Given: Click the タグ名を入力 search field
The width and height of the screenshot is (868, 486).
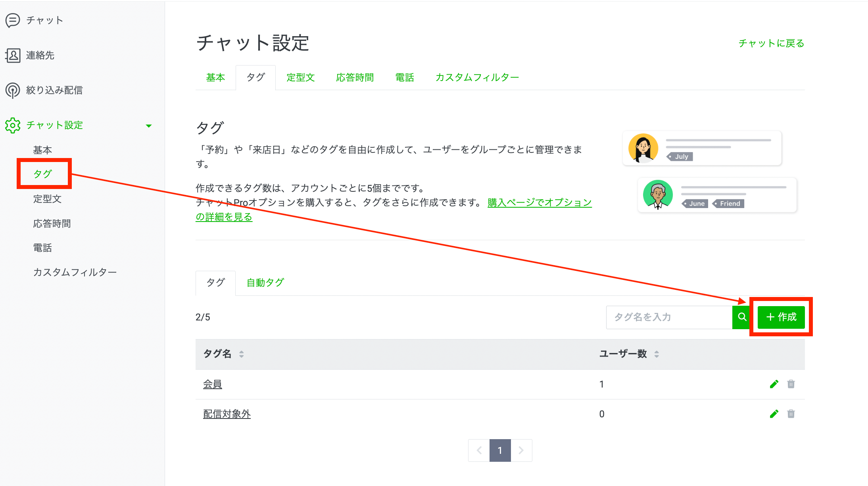Looking at the screenshot, I should click(x=669, y=317).
